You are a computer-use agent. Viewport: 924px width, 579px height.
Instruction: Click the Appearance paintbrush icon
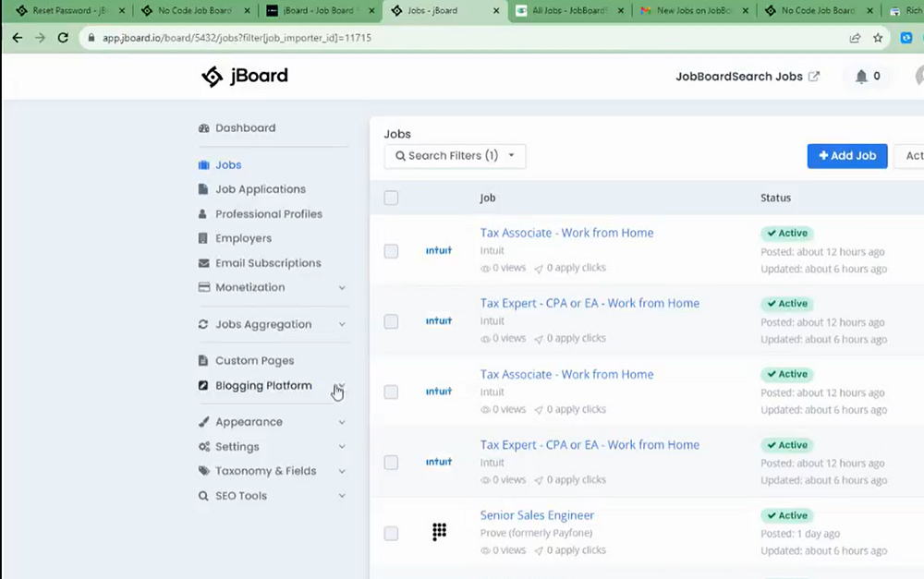click(x=204, y=422)
